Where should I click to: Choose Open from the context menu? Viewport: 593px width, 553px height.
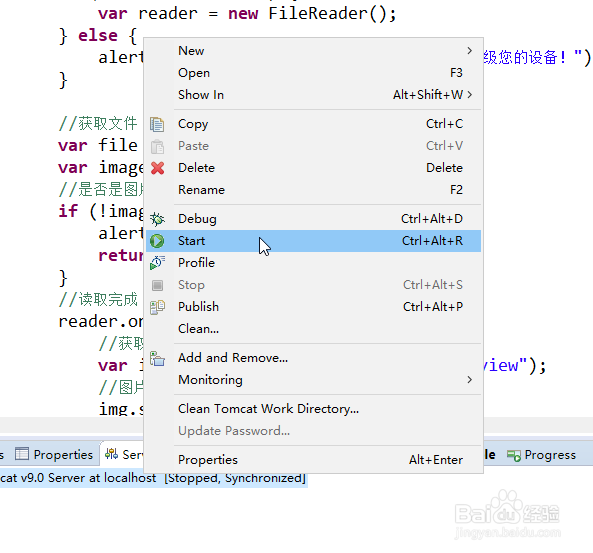(x=313, y=73)
